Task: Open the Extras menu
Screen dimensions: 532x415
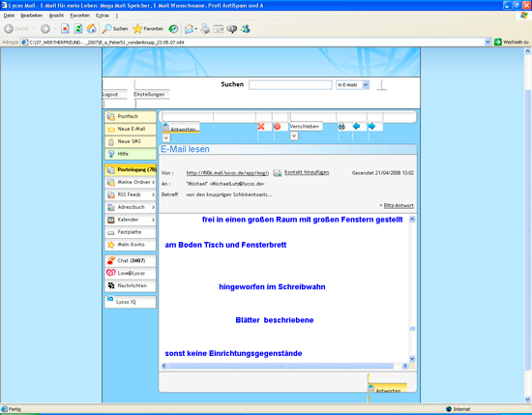Action: pos(103,15)
